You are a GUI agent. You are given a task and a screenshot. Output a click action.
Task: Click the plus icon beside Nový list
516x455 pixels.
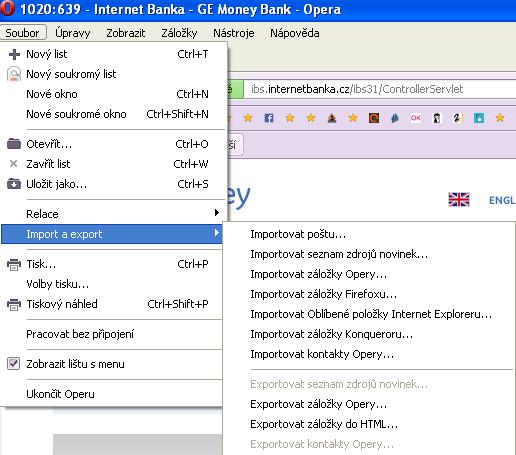14,54
